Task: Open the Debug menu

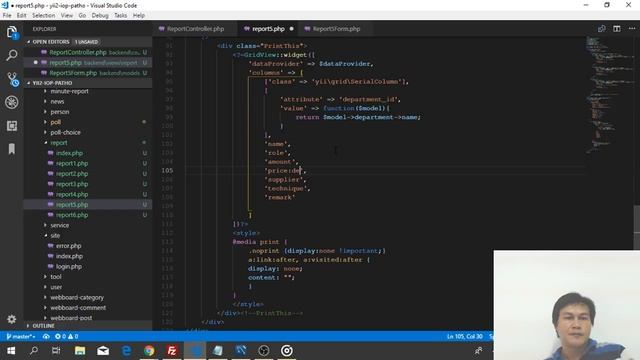Action: pos(100,16)
